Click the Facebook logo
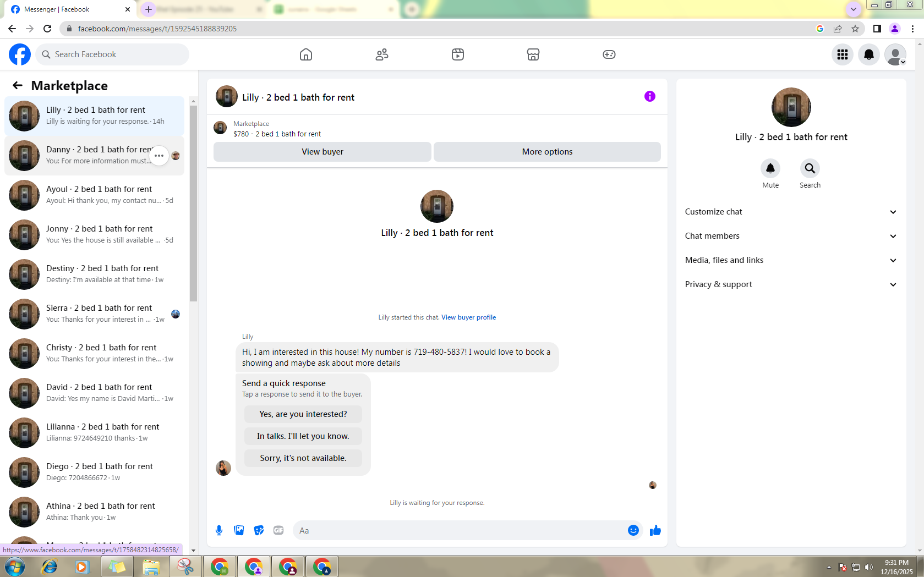This screenshot has height=577, width=924. (x=20, y=54)
